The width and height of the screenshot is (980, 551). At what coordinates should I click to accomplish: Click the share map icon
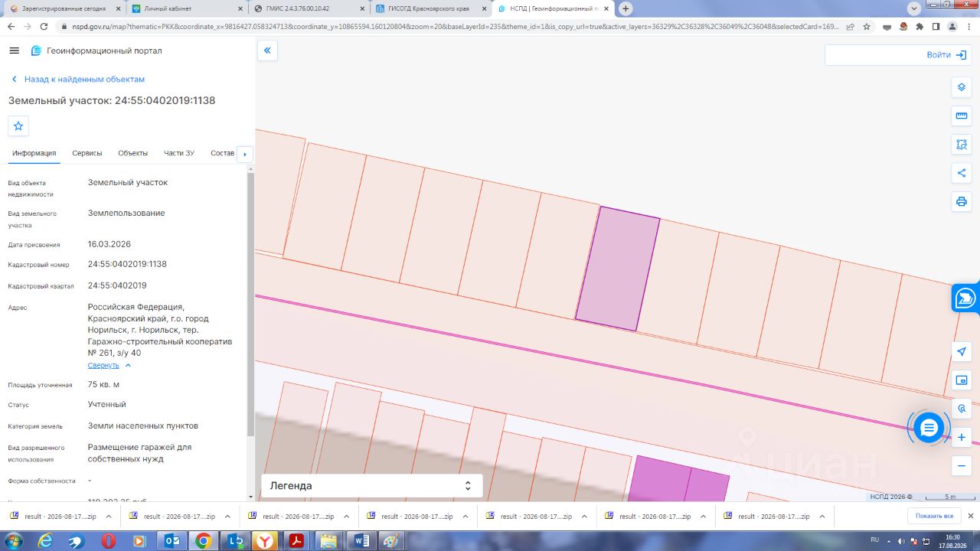(x=962, y=173)
